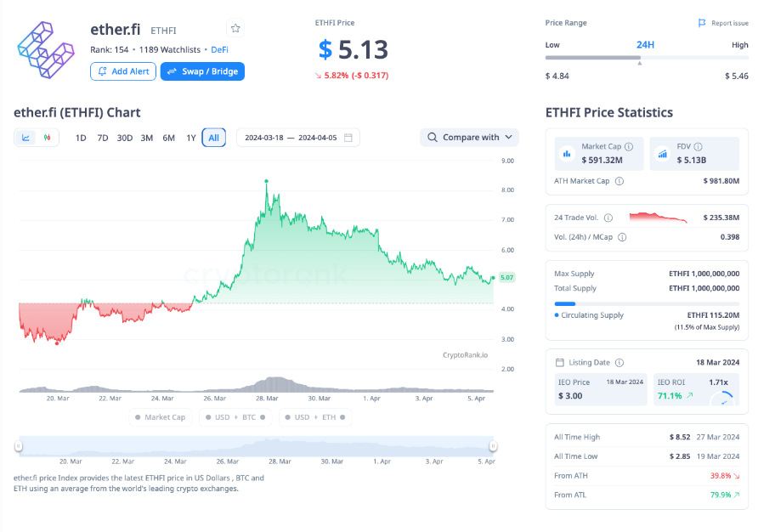Select the 1Y chart range
Screen dimensions: 775x532
click(191, 138)
